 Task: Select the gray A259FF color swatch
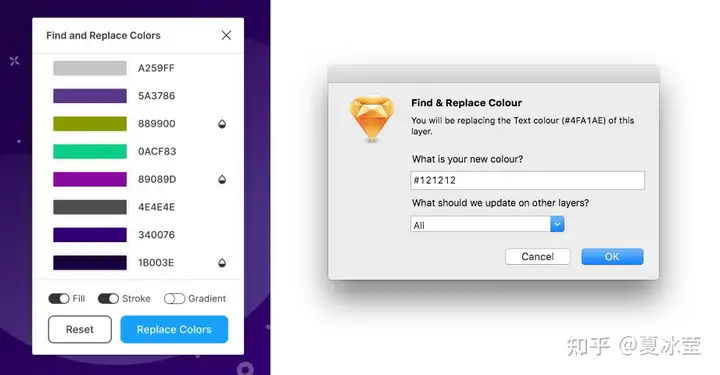[x=90, y=68]
